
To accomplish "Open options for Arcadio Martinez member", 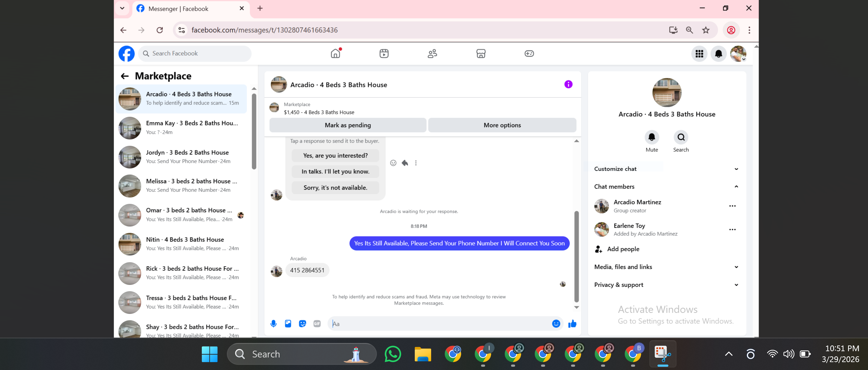I will click(x=732, y=206).
